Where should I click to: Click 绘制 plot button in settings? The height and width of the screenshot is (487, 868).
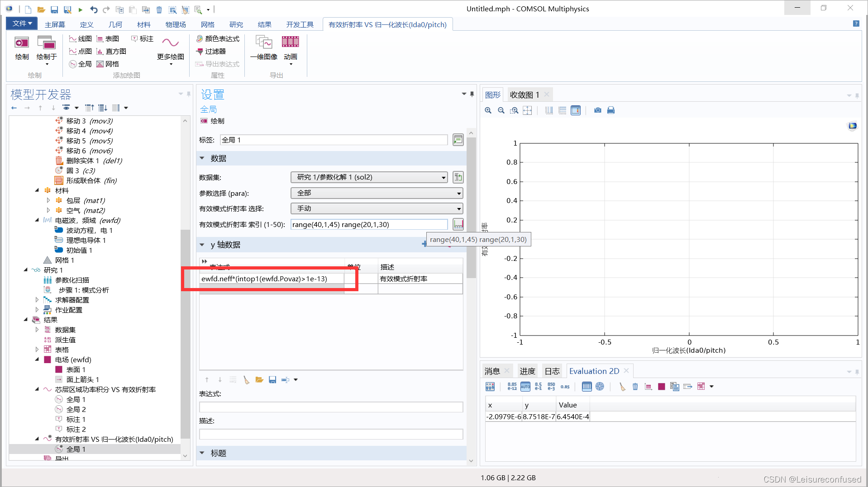[x=212, y=121]
